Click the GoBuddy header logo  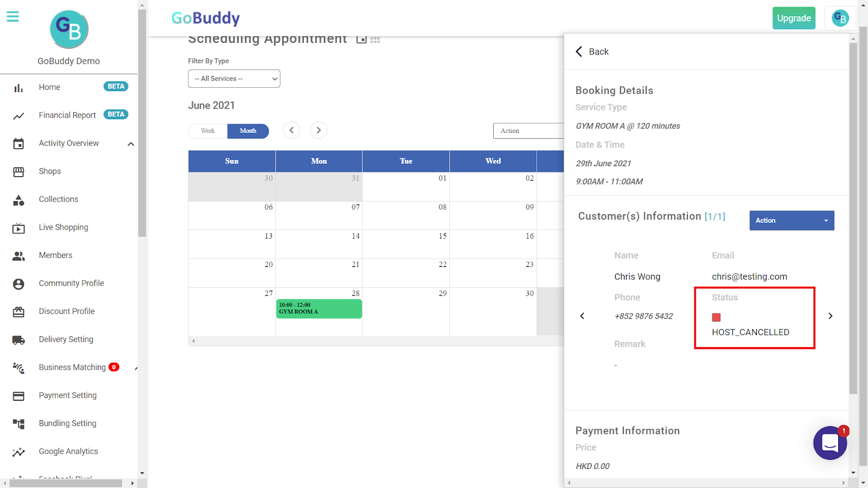point(206,18)
